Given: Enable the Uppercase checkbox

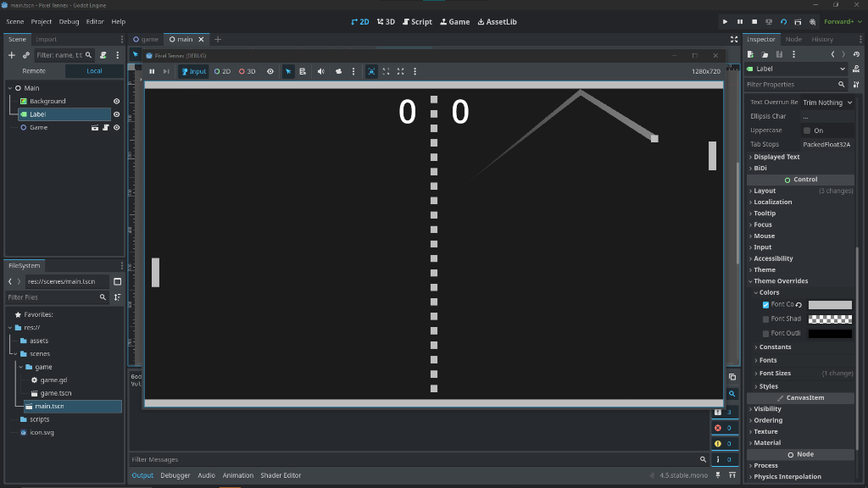Looking at the screenshot, I should 807,130.
